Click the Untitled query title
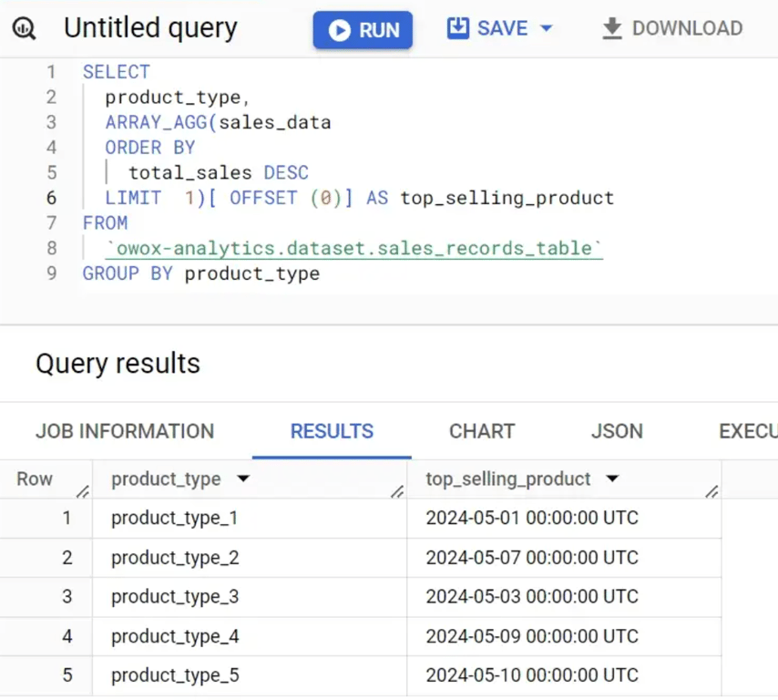Viewport: 778px width, 700px height. pos(151,28)
